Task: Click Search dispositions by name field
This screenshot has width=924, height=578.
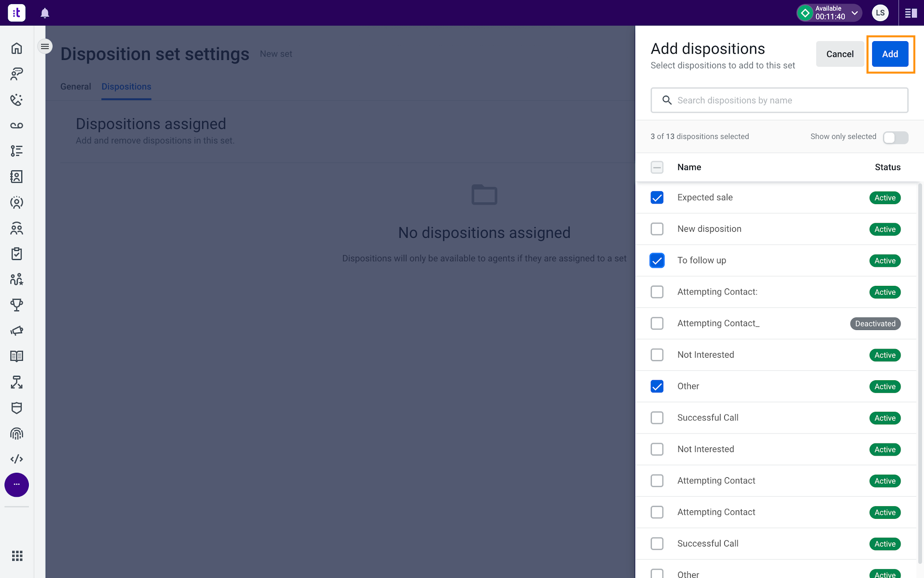Action: pos(779,100)
